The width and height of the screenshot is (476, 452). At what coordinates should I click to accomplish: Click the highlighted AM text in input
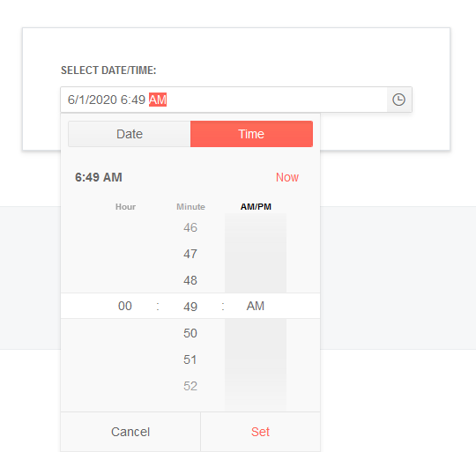coord(158,100)
